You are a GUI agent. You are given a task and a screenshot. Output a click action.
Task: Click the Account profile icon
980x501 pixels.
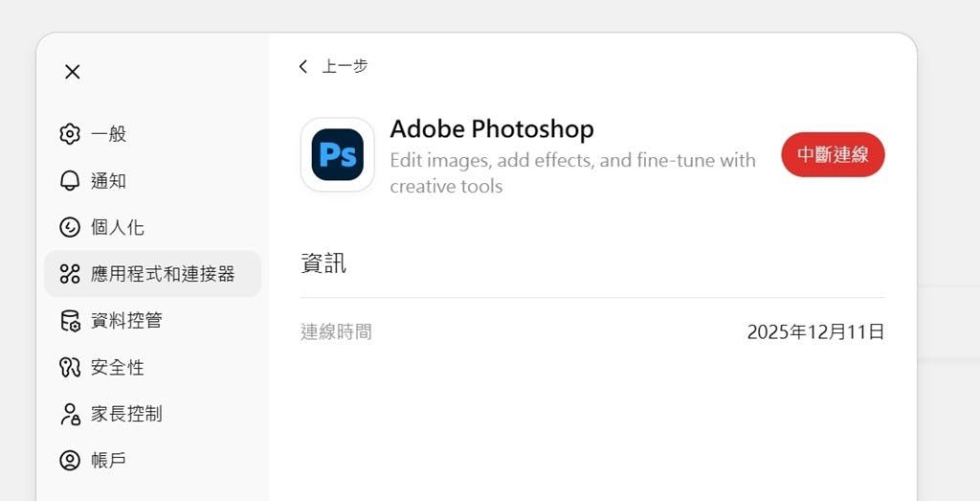pyautogui.click(x=70, y=461)
